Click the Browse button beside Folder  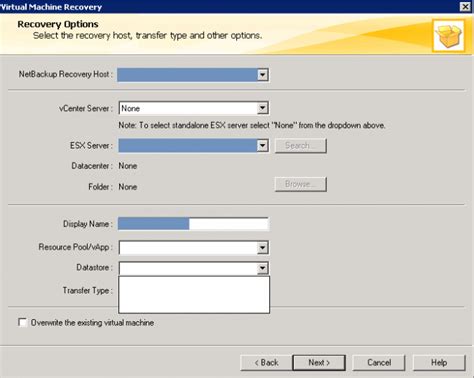pos(300,184)
